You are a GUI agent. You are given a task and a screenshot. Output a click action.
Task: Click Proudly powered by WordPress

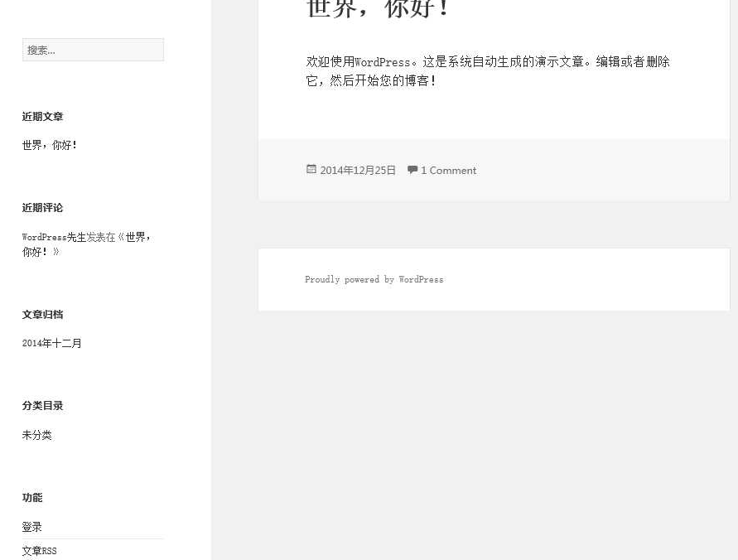click(374, 279)
